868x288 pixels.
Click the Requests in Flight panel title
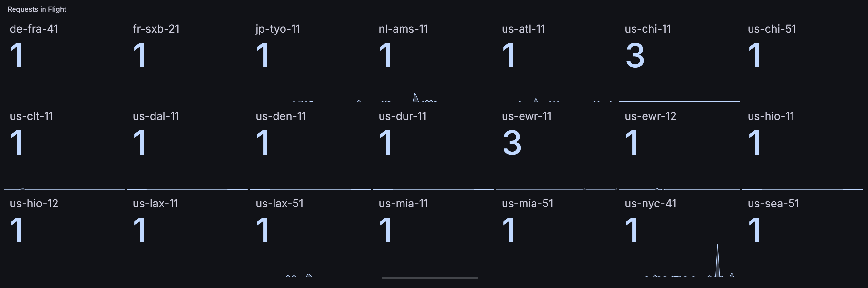pos(37,9)
